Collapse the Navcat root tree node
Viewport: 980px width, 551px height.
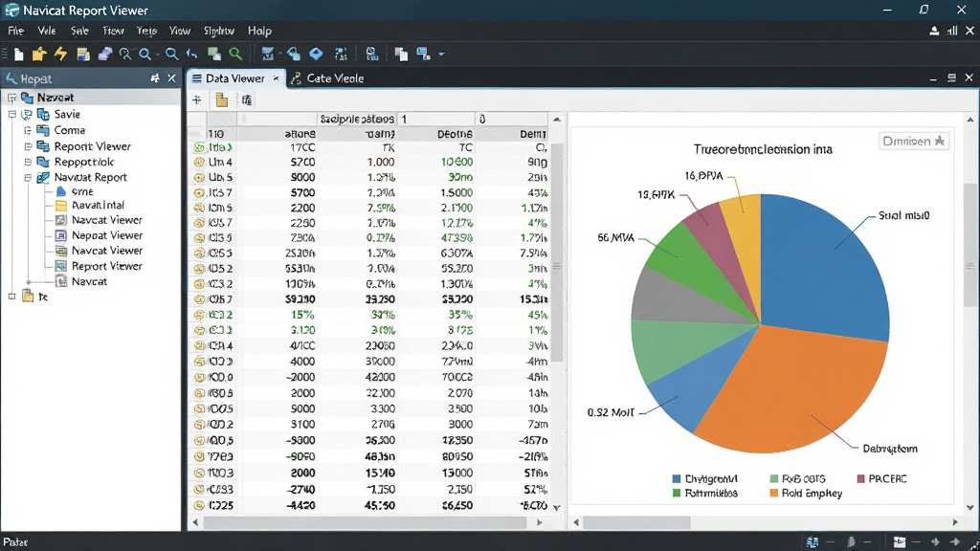tap(11, 99)
